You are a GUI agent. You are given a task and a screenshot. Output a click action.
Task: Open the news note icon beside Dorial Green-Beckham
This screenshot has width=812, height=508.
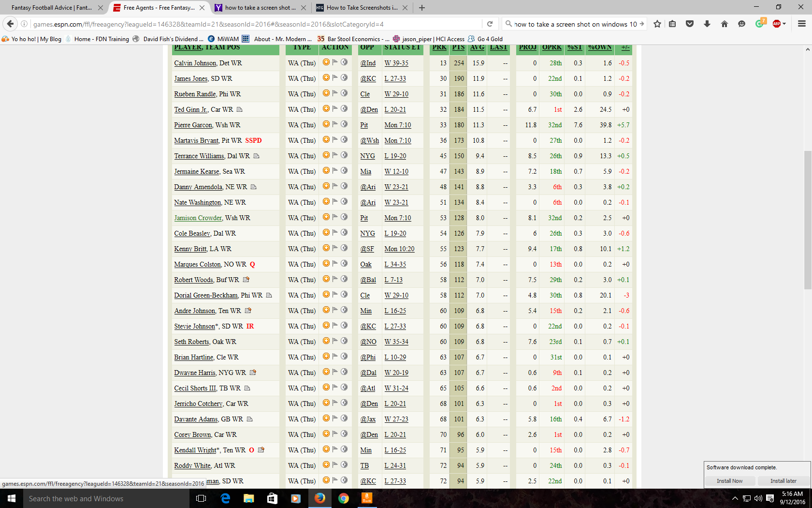point(269,295)
